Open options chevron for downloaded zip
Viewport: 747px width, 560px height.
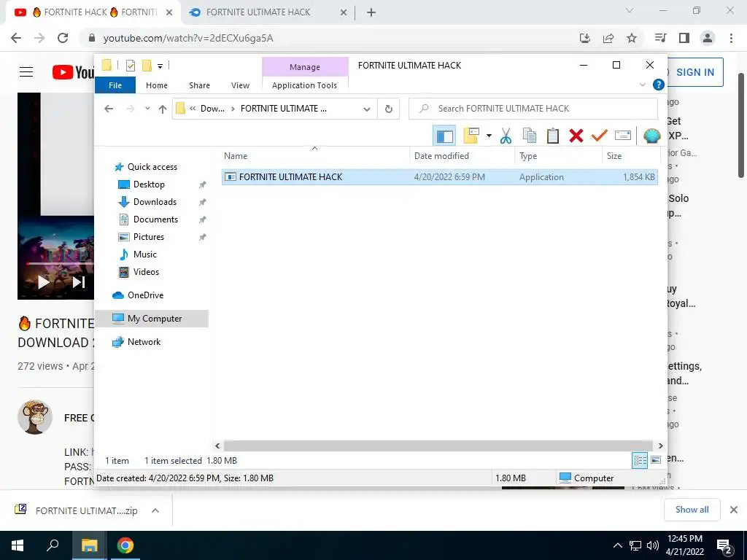coord(155,510)
